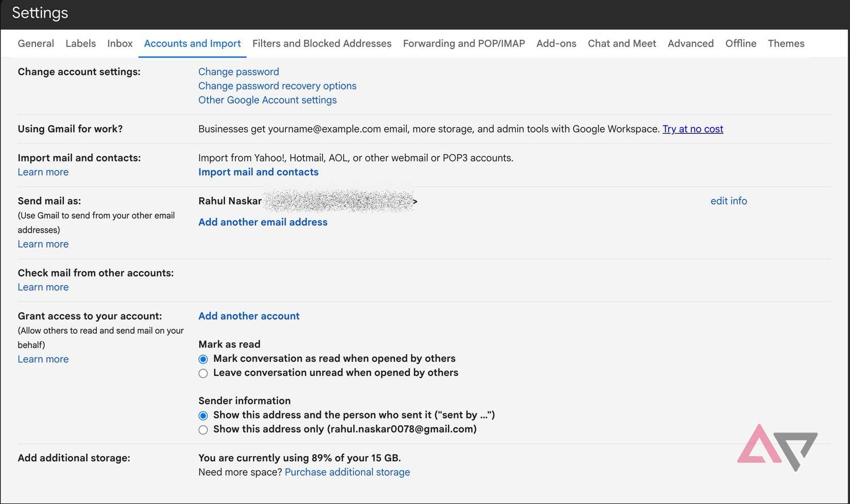Click the 'Add additional storage:' label
This screenshot has width=850, height=504.
click(x=74, y=458)
